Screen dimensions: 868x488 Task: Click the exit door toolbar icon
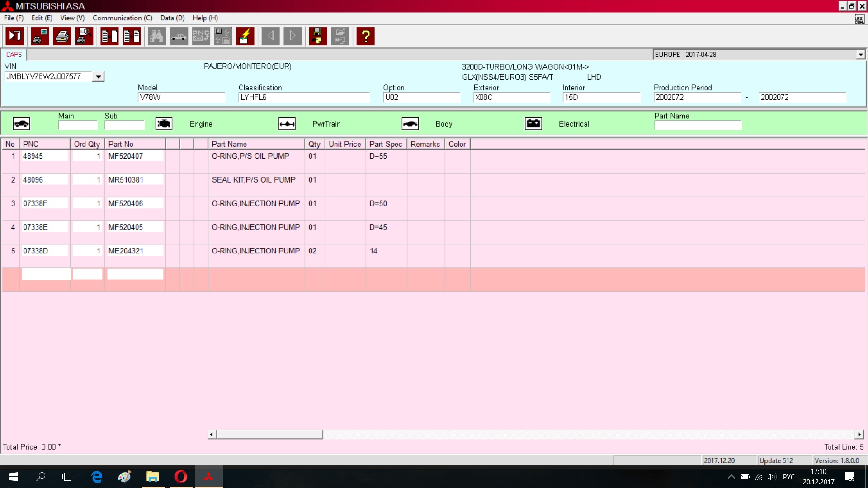[x=14, y=36]
